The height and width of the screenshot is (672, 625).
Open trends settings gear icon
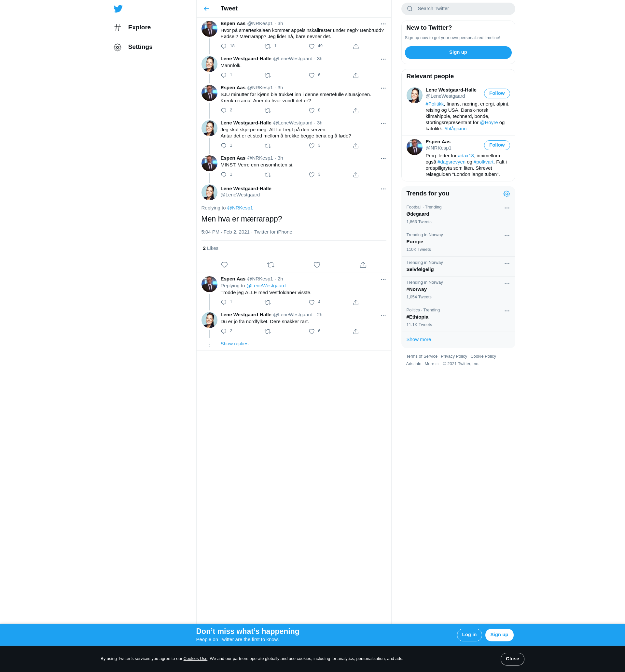tap(507, 194)
